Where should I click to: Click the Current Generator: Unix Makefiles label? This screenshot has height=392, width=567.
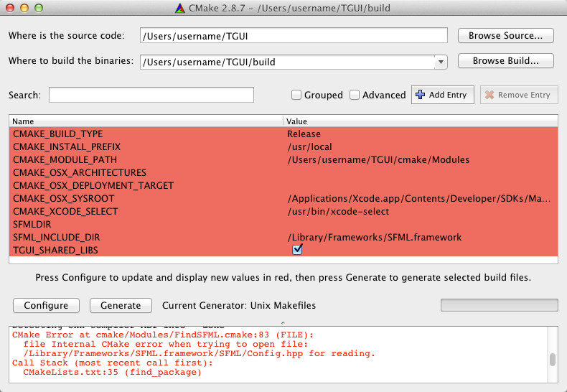pyautogui.click(x=239, y=305)
